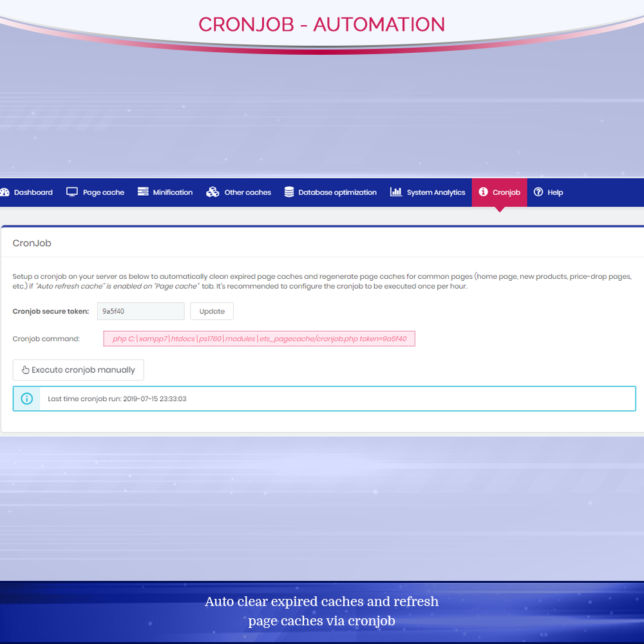644x644 pixels.
Task: Click the Update token button
Action: [x=212, y=311]
